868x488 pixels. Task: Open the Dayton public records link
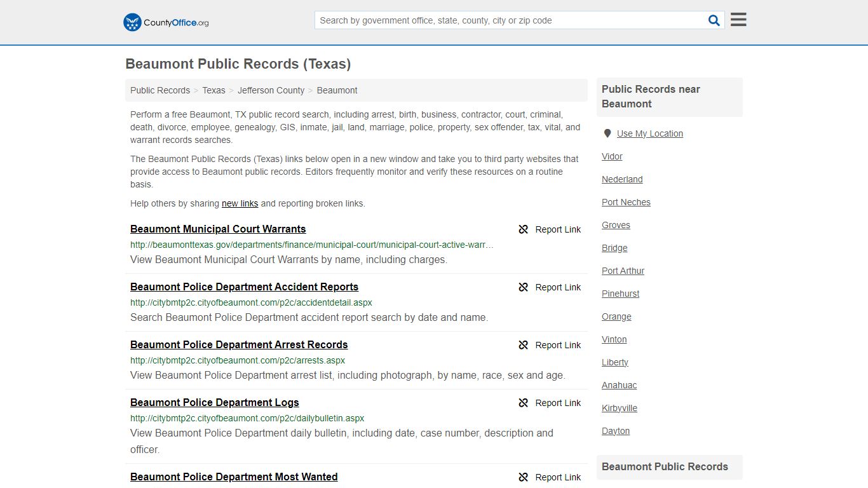615,431
